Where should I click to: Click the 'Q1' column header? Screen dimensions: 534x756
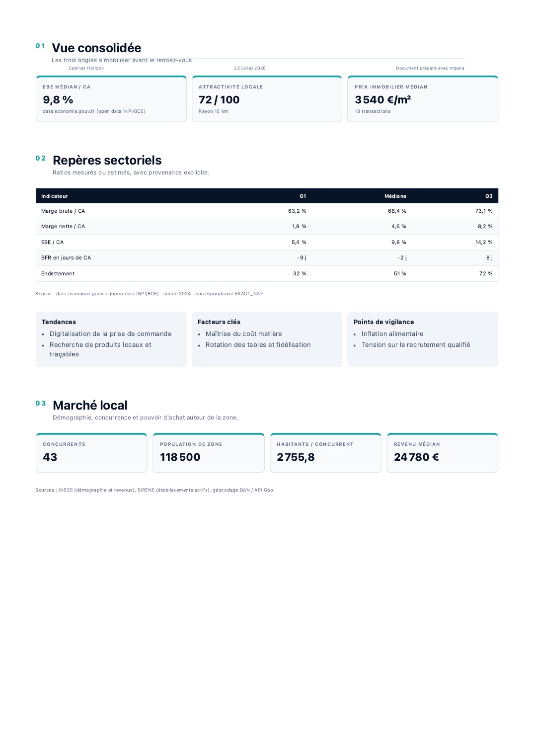(x=303, y=196)
